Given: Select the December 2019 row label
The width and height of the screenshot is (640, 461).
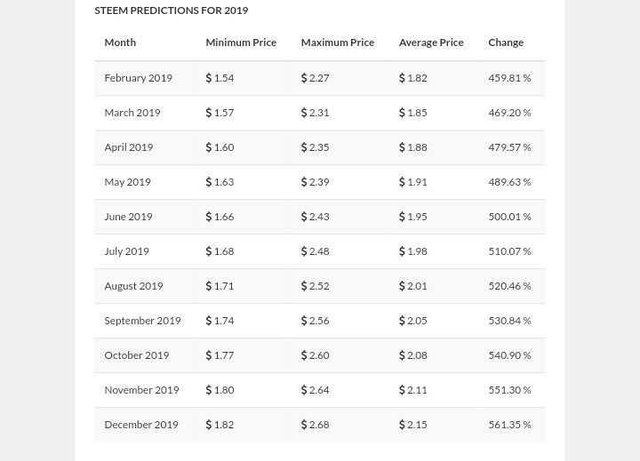Looking at the screenshot, I should click(x=141, y=424).
